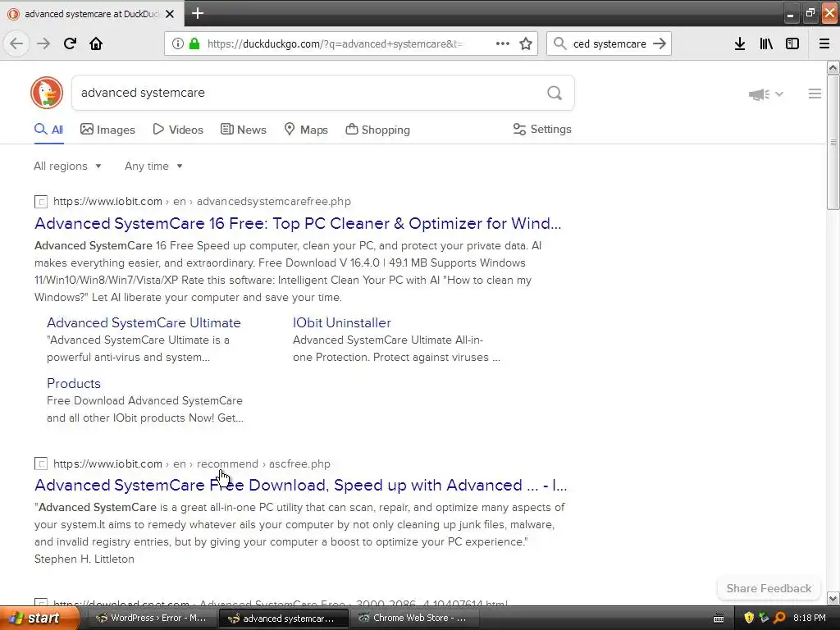
Task: Select the advanced systemcare browser tab
Action: tap(92, 14)
